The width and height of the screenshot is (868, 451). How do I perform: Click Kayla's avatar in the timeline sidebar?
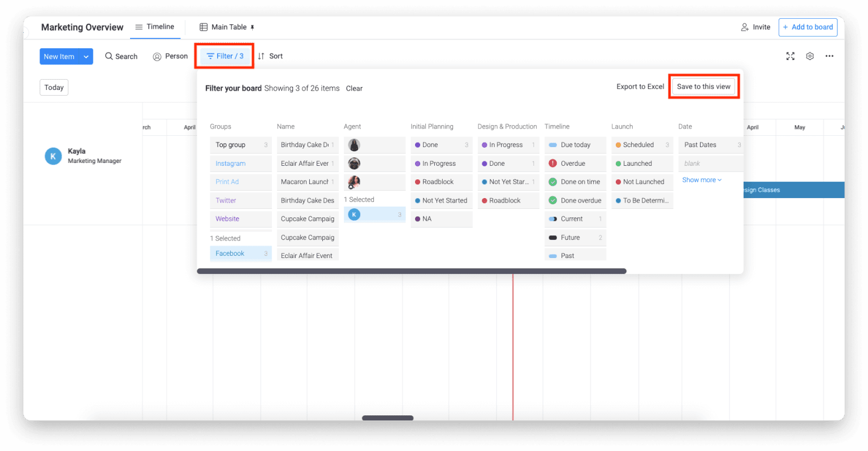[x=53, y=156]
